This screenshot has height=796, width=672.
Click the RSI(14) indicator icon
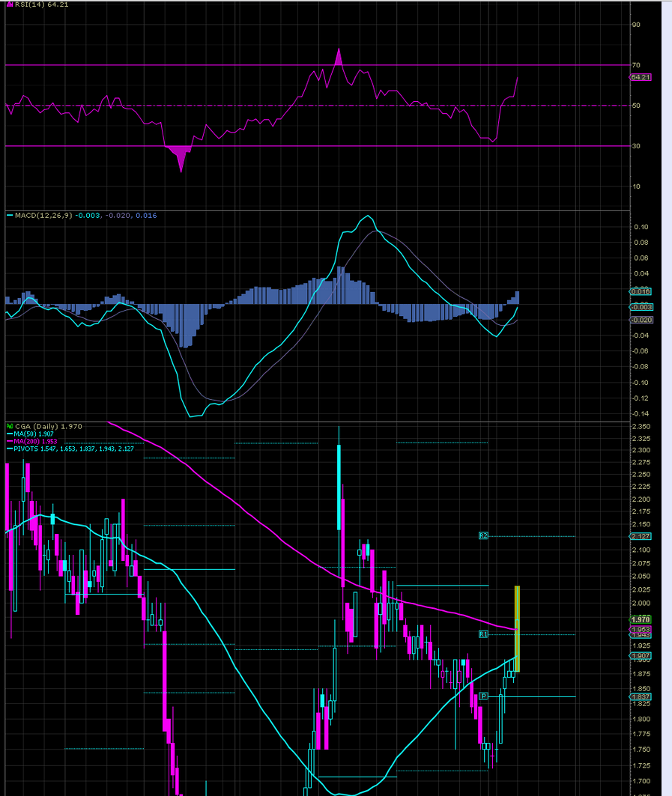click(x=10, y=4)
